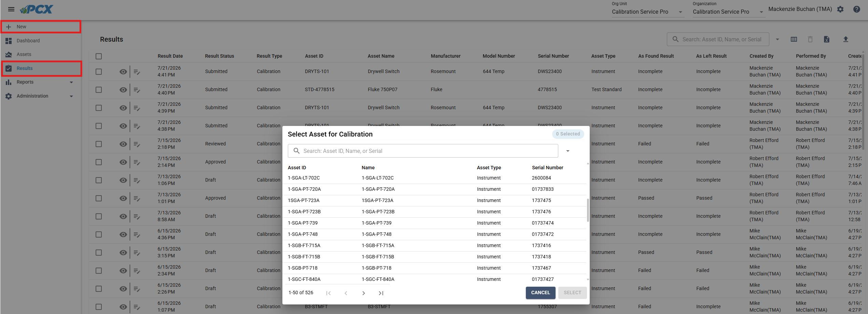Image resolution: width=868 pixels, height=314 pixels.
Task: Go to previous page in asset dialog
Action: (x=346, y=293)
